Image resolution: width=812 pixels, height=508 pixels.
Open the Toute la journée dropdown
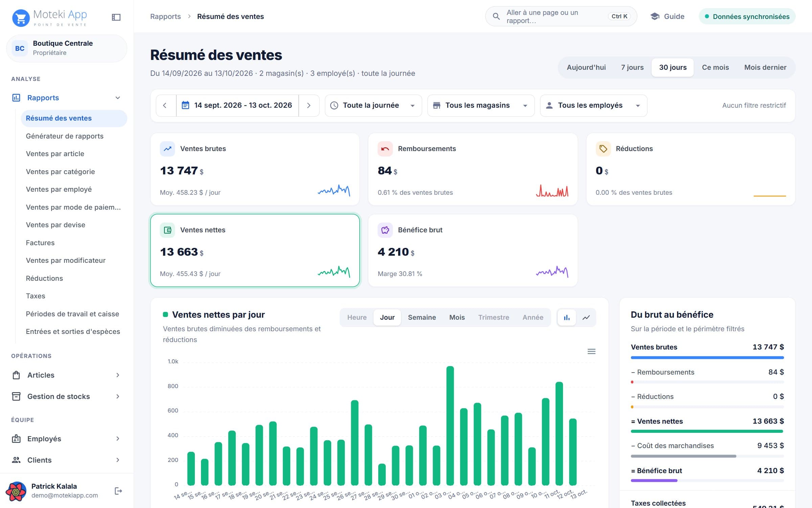373,105
